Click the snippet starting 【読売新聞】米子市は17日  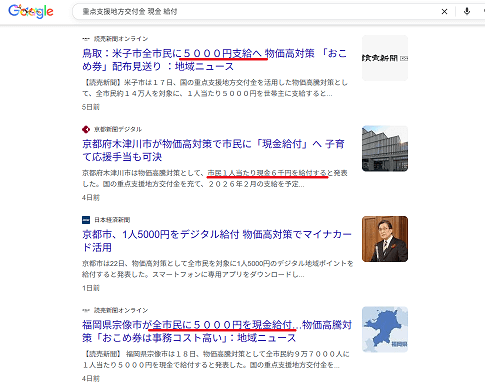(215, 88)
